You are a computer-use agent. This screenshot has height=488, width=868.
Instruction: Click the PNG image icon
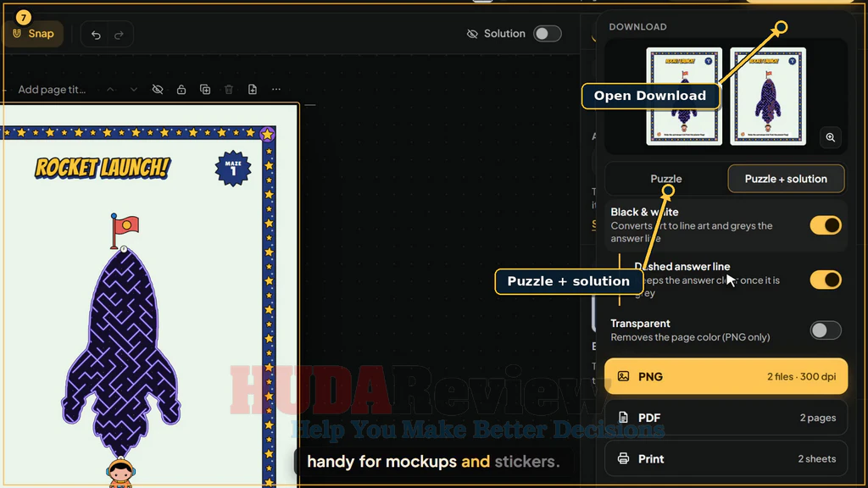623,376
